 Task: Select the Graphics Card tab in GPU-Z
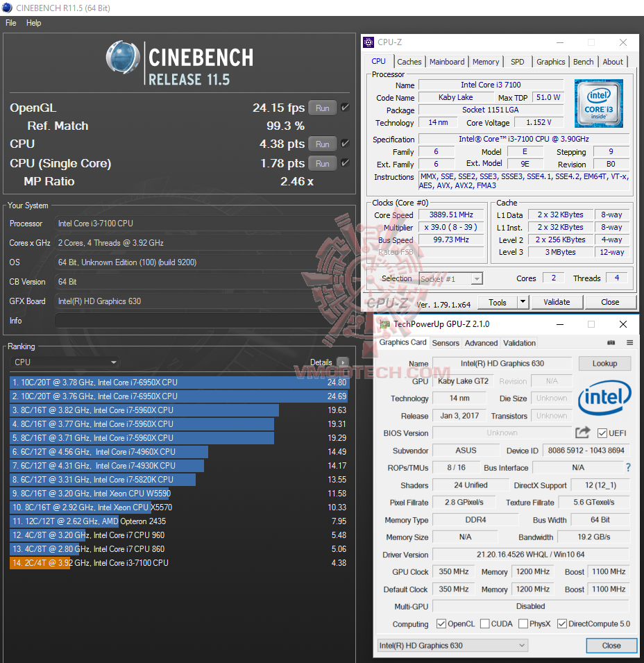click(x=402, y=342)
